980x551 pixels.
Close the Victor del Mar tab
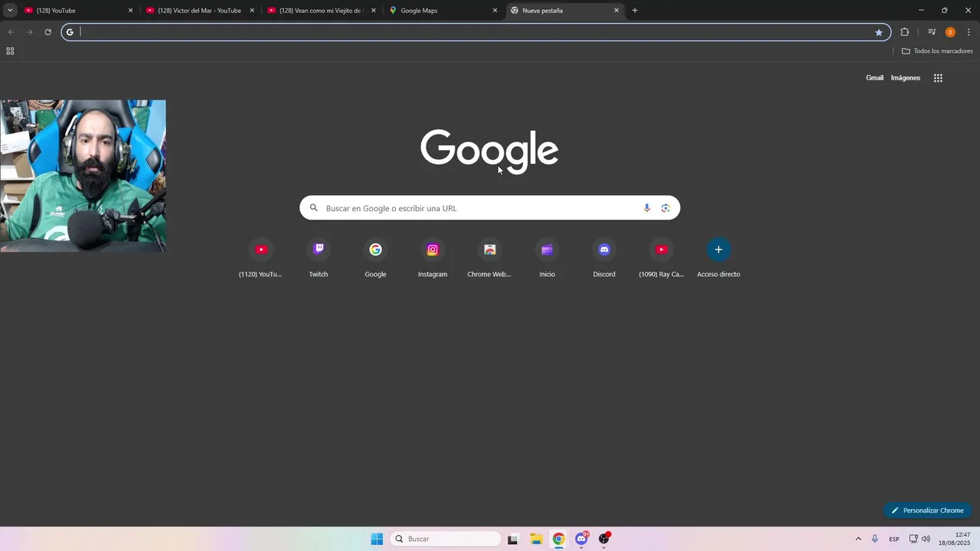pyautogui.click(x=252, y=11)
